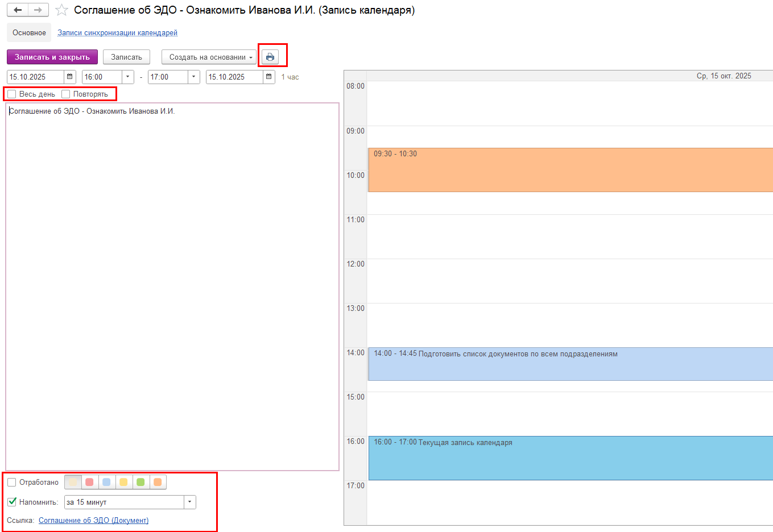Screen dimensions: 773x532
Task: Enable the 'Весь день' checkbox
Action: coord(12,94)
